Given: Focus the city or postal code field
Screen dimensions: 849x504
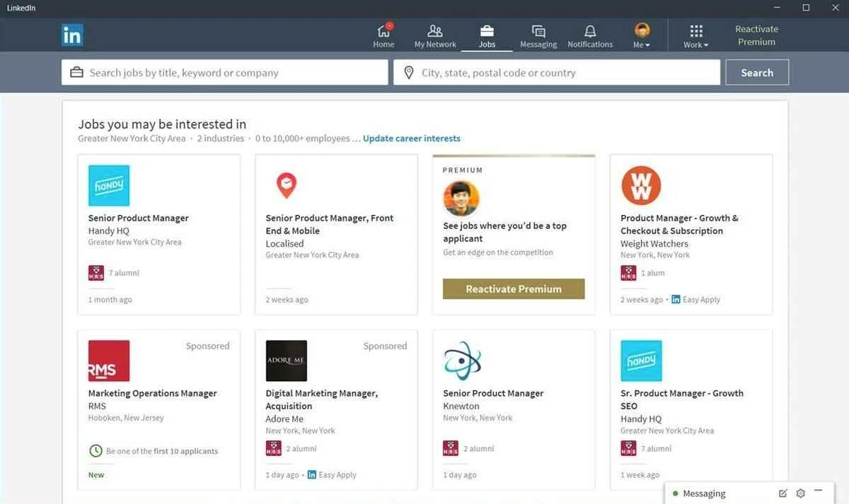Looking at the screenshot, I should pyautogui.click(x=557, y=73).
